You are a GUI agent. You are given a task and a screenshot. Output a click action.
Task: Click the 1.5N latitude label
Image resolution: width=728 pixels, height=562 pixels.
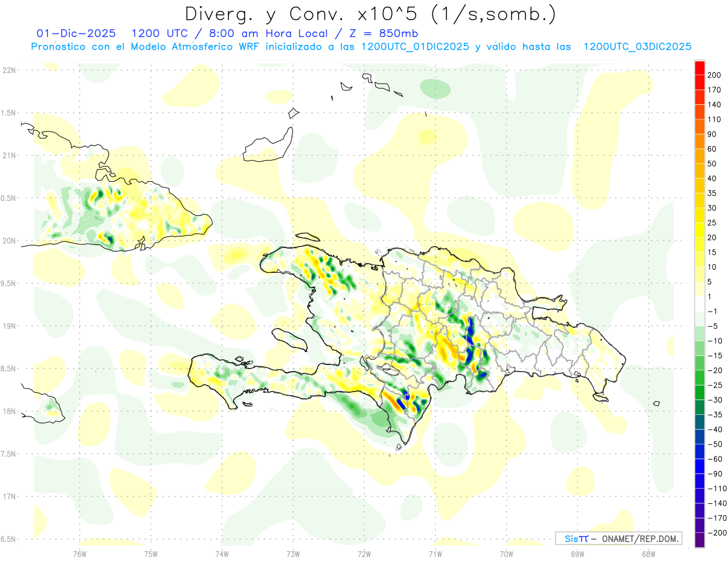click(9, 113)
